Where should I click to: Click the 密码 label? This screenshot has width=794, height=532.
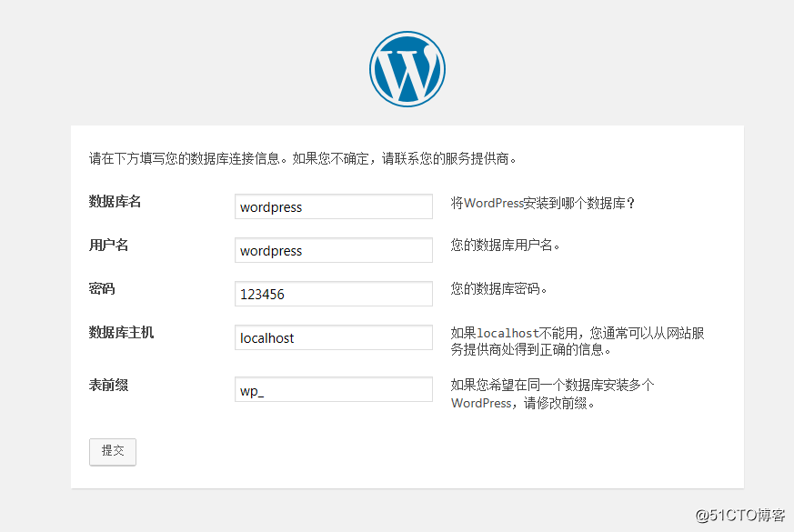tap(102, 288)
